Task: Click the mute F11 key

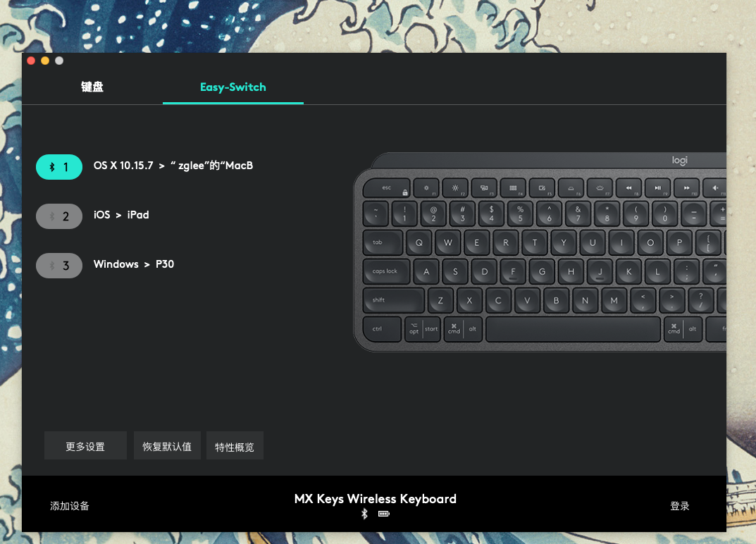Action: 714,187
